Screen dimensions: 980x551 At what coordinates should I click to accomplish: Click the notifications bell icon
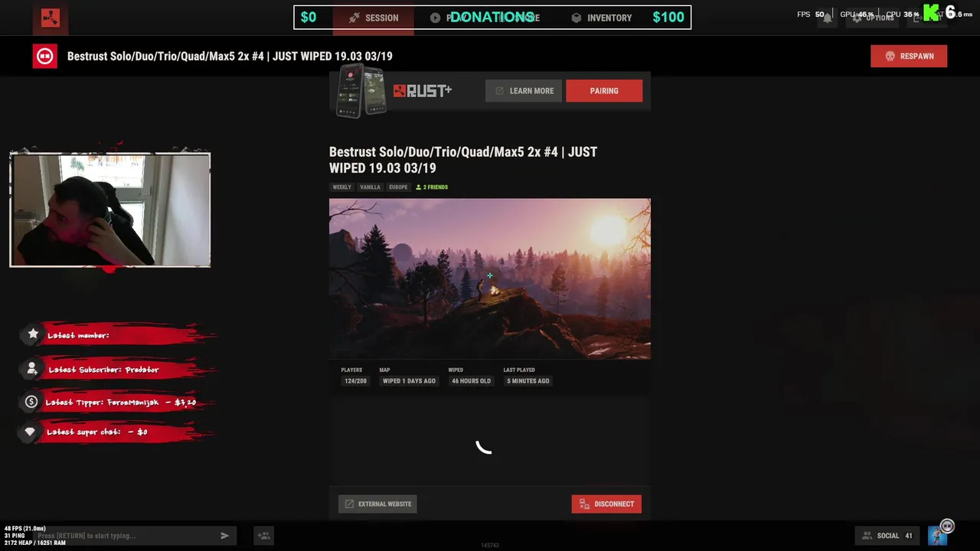tap(827, 18)
